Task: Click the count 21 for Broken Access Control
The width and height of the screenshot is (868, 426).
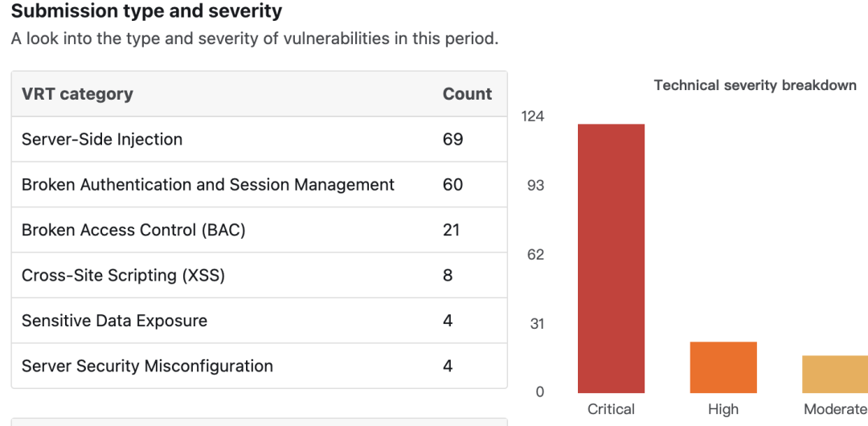Action: pyautogui.click(x=451, y=230)
